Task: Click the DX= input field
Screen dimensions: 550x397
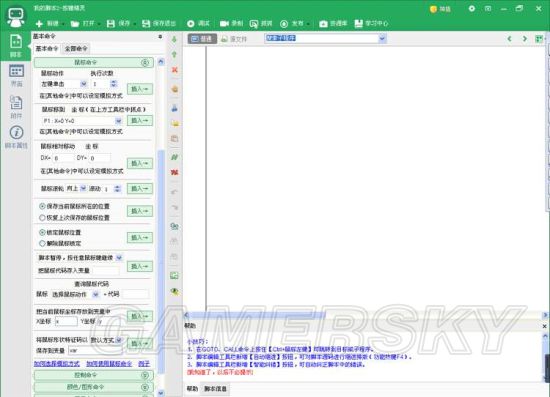Action: [63, 158]
